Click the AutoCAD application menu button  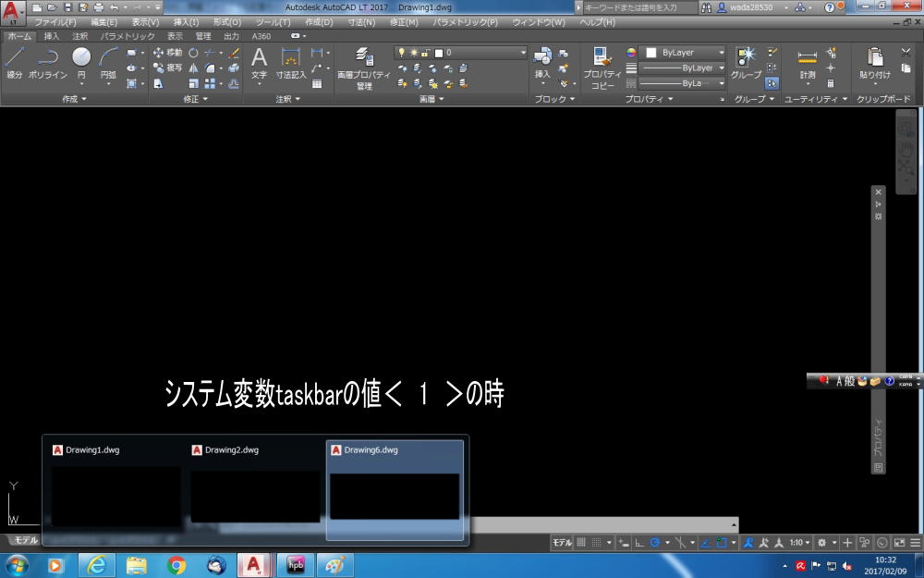pyautogui.click(x=12, y=12)
